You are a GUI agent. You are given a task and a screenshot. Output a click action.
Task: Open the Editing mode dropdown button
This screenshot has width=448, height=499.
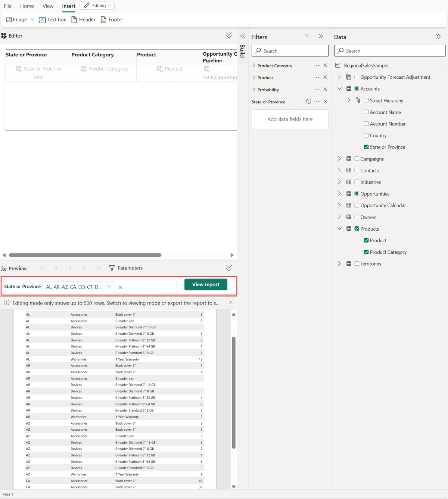(x=97, y=6)
